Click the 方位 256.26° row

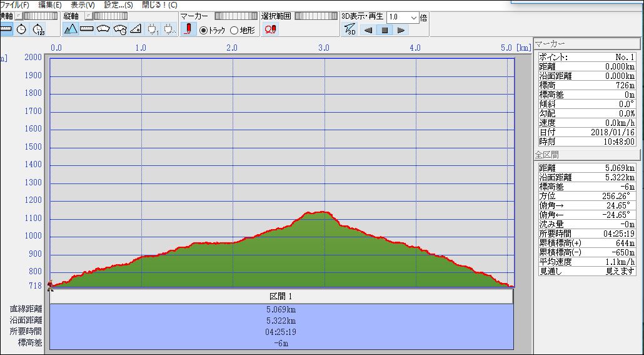(587, 196)
